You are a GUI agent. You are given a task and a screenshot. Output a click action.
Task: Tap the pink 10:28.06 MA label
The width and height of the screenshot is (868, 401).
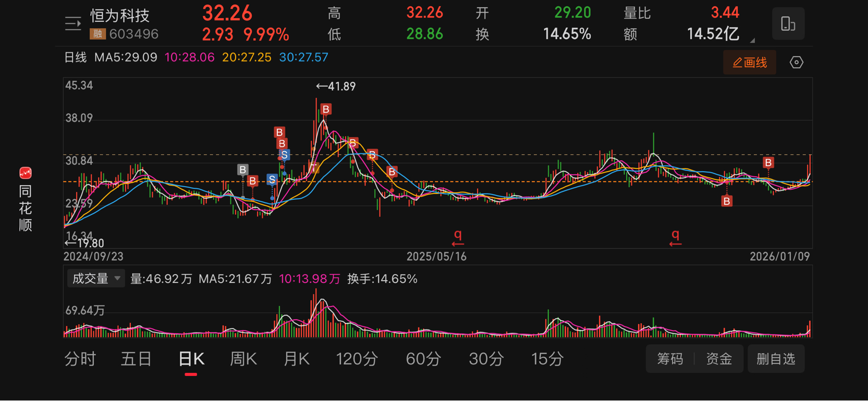coord(190,57)
